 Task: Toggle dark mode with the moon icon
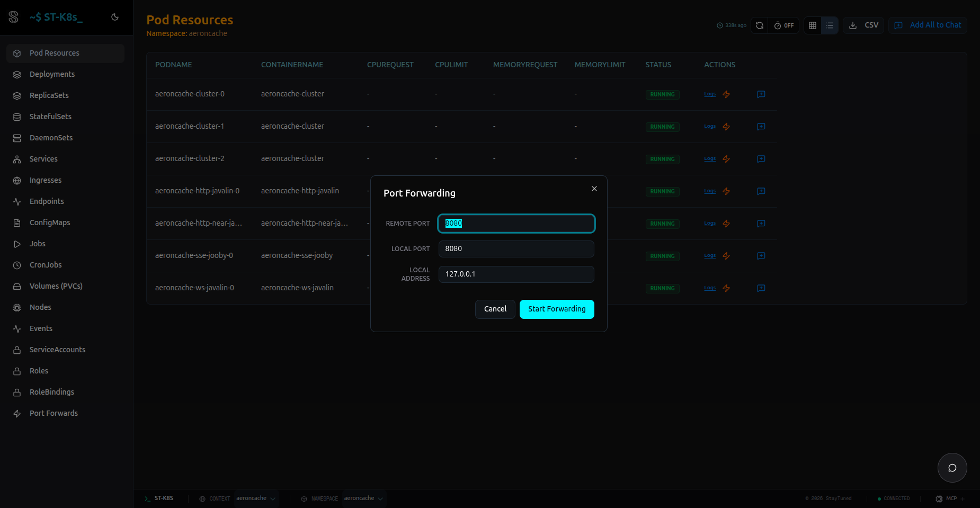115,17
